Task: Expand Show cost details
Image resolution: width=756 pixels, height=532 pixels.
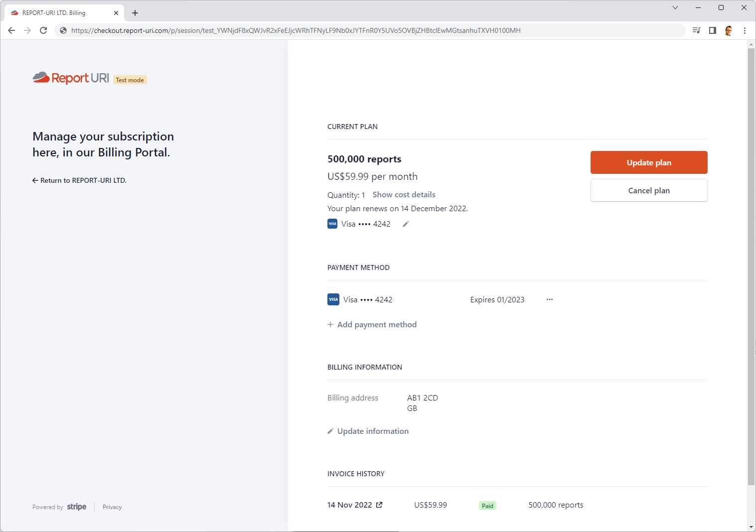Action: [x=404, y=195]
